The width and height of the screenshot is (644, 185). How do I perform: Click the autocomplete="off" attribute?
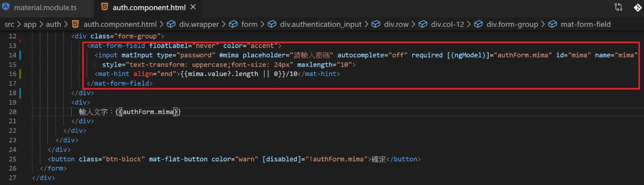click(x=372, y=55)
